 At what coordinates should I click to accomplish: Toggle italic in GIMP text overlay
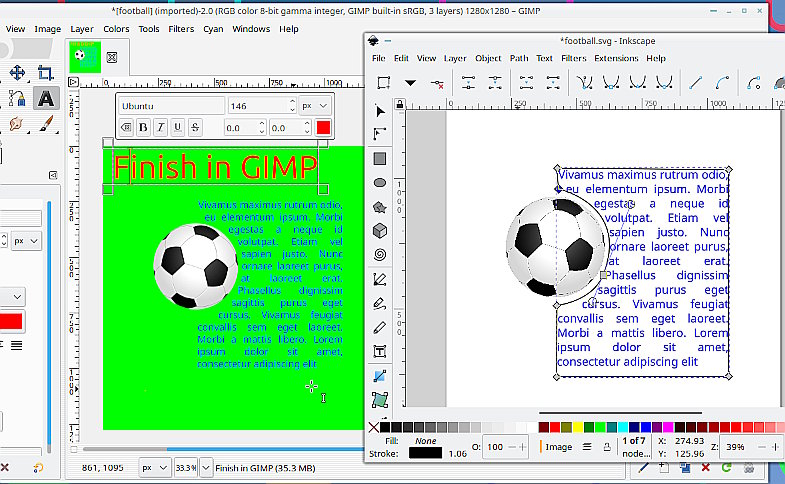coord(160,128)
